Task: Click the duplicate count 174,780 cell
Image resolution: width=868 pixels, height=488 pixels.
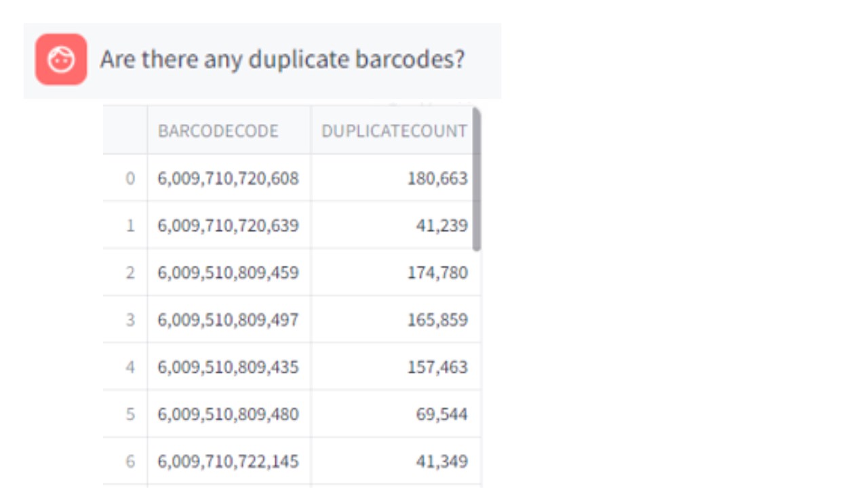Action: [437, 272]
